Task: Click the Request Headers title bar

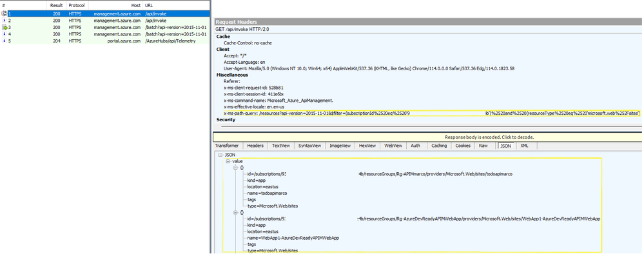Action: pyautogui.click(x=427, y=22)
